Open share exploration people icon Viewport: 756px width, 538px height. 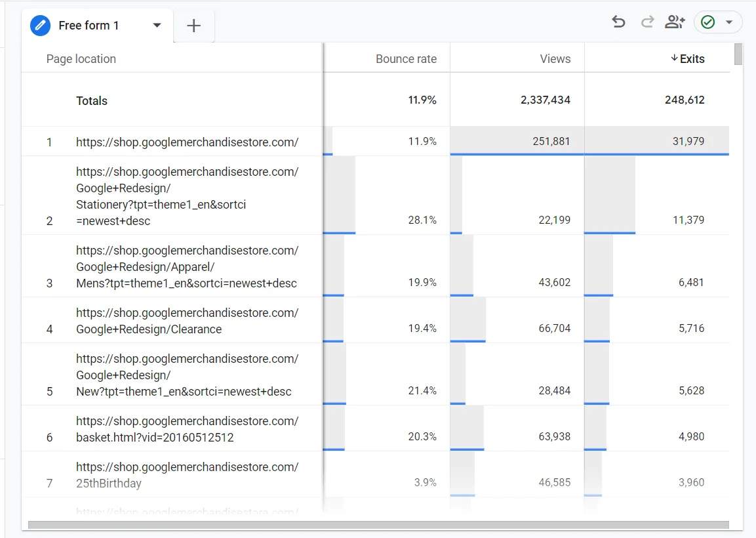point(675,22)
